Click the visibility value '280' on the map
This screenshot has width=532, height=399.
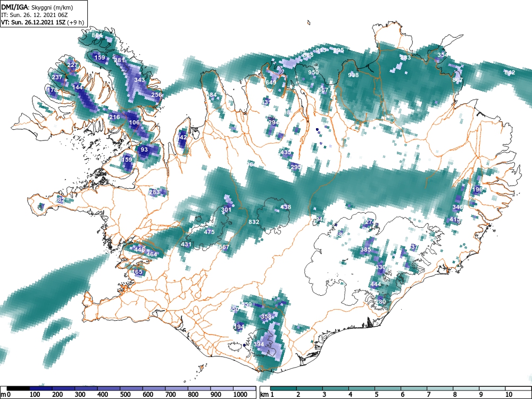coord(381,302)
